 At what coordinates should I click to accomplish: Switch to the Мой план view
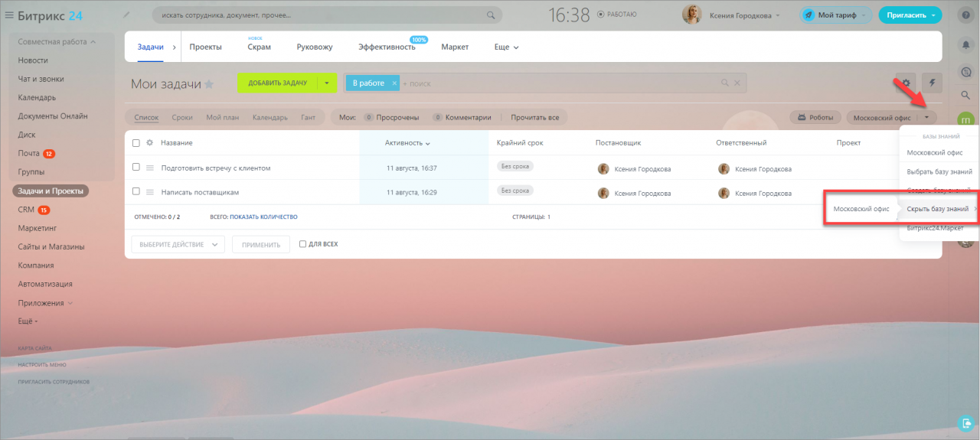tap(223, 118)
